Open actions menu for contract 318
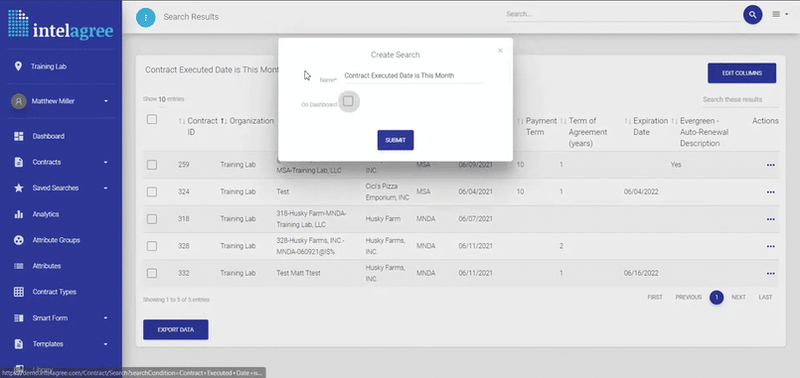Viewport: 800px width, 378px height. (770, 219)
